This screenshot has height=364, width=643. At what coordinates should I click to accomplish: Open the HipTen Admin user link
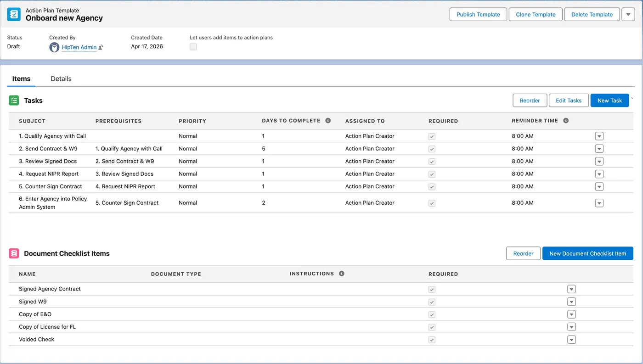pyautogui.click(x=79, y=47)
